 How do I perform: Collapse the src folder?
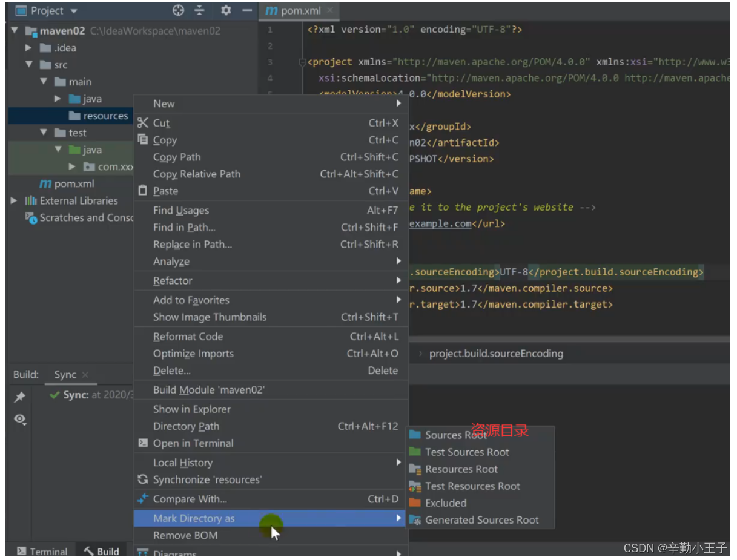point(28,65)
